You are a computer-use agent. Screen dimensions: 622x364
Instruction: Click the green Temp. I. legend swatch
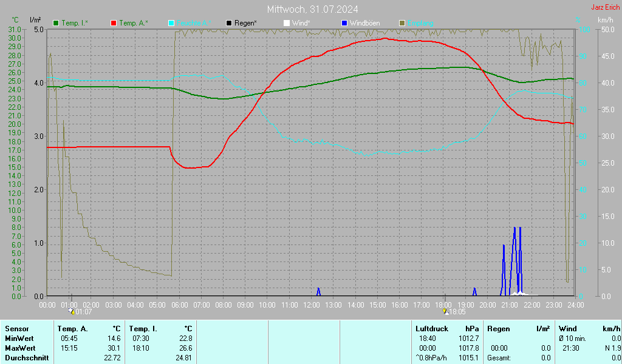point(56,23)
